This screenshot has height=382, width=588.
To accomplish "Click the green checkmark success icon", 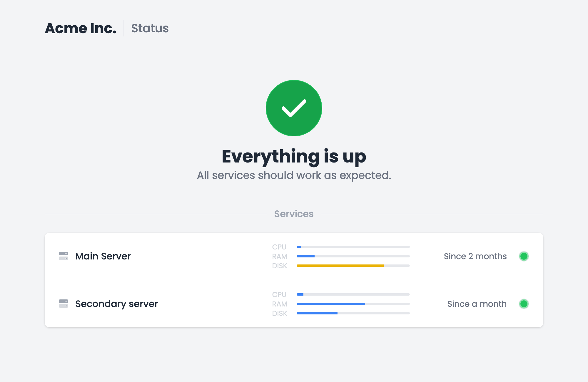I will click(x=294, y=108).
